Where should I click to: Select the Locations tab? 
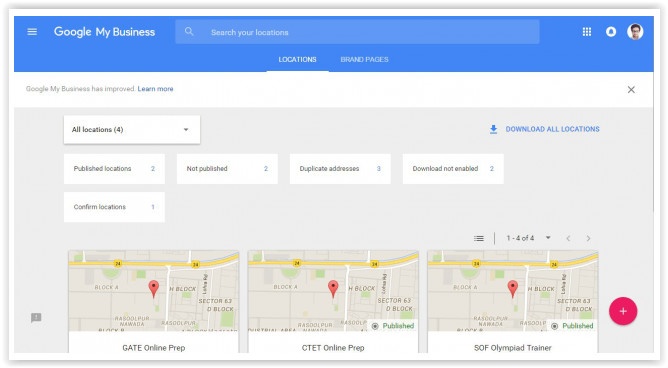[297, 59]
